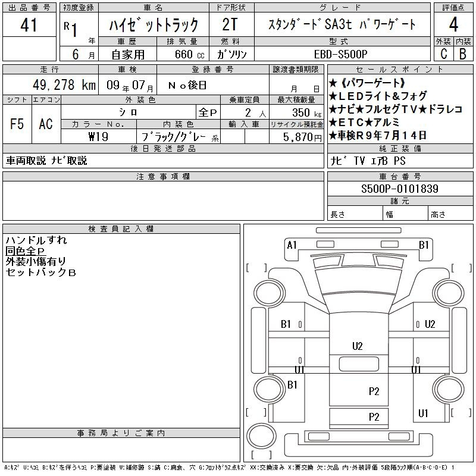Click the interior grade B

[463, 54]
